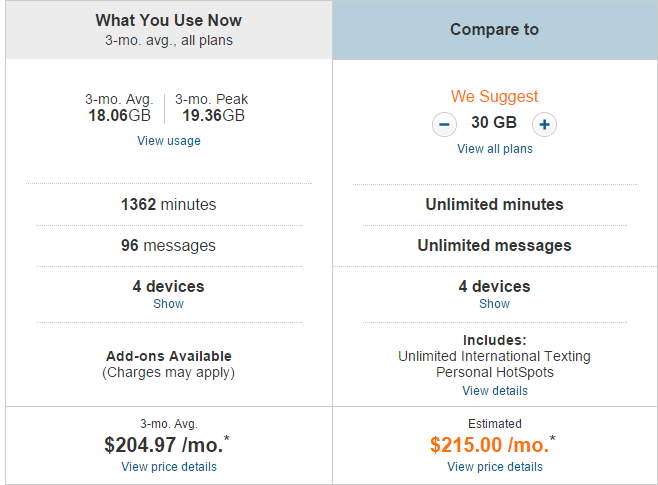Select the Unlimited messages row
This screenshot has height=485, width=658.
point(494,245)
